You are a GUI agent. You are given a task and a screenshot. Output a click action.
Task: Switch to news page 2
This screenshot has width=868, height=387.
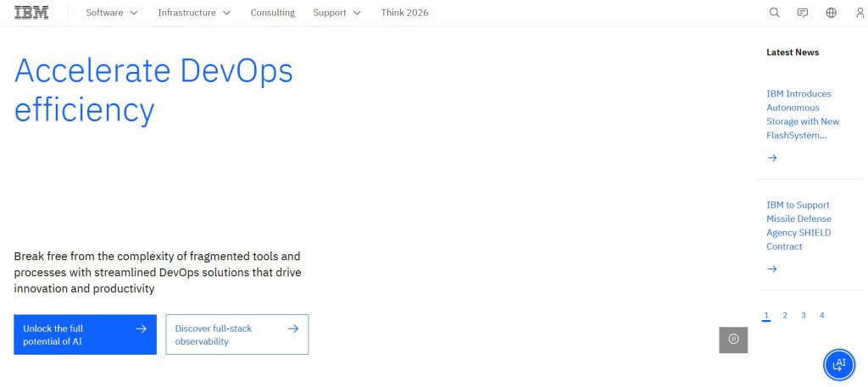coord(785,315)
